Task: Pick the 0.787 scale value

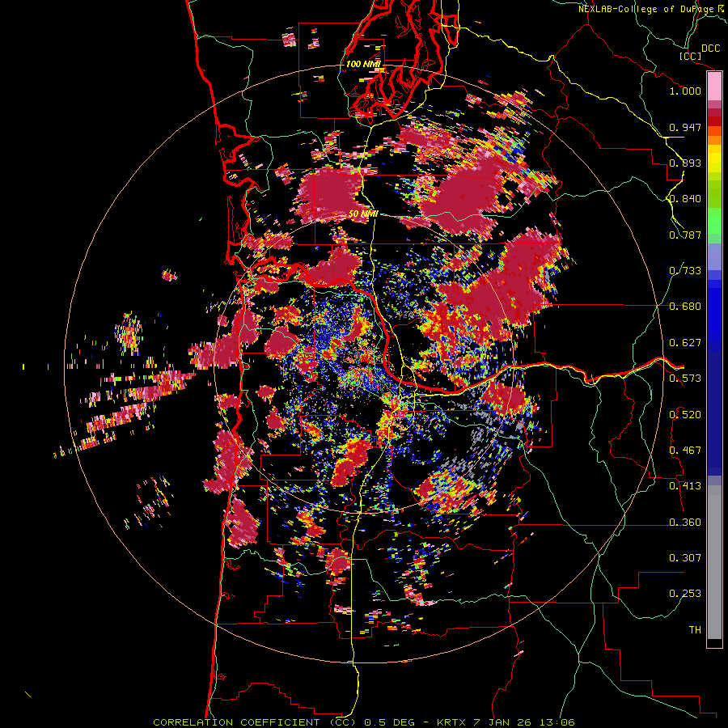Action: (685, 235)
